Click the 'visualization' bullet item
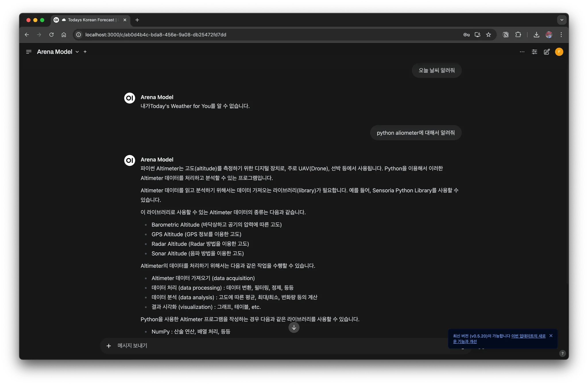The height and width of the screenshot is (385, 588). point(206,307)
